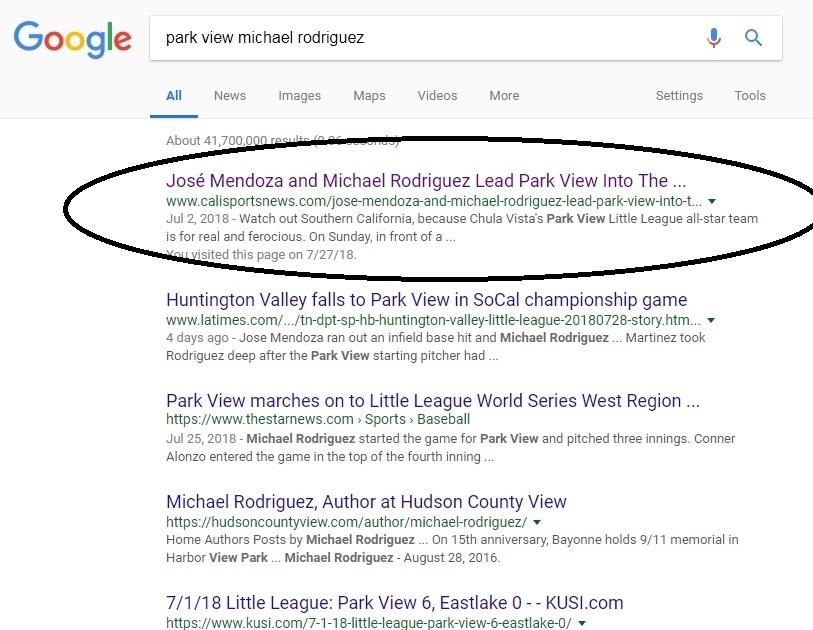Click the www.latimes.com result URL text
Image resolution: width=813 pixels, height=630 pixels.
coord(433,320)
